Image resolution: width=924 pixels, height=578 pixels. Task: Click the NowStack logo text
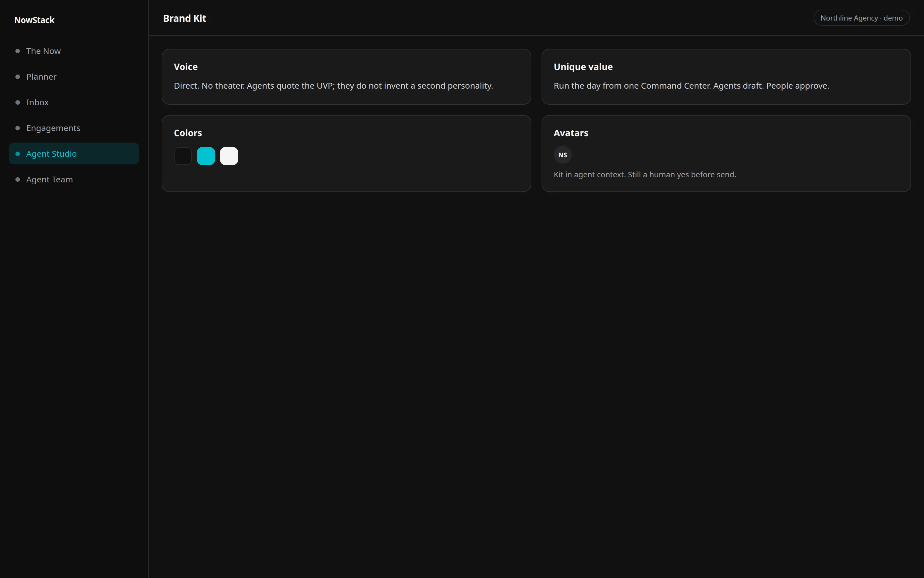[x=34, y=20]
